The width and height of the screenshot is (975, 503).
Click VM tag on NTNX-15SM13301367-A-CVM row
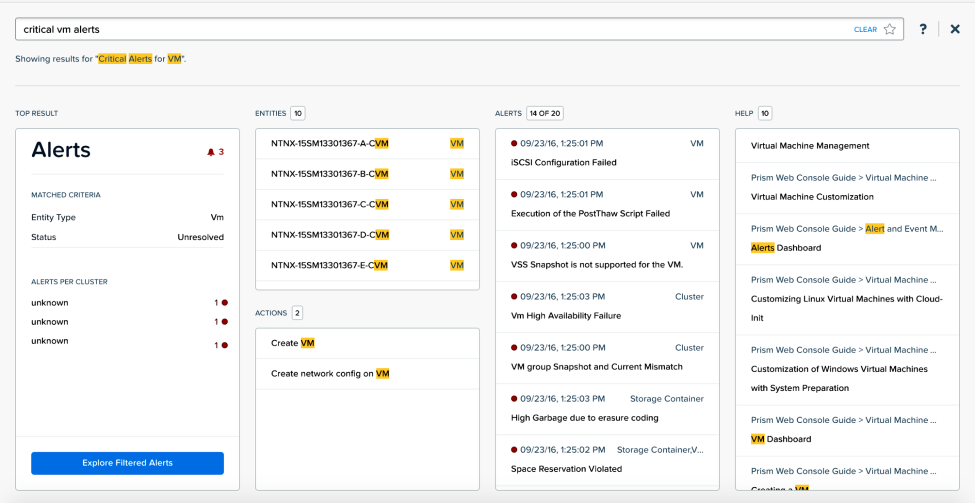coord(457,144)
